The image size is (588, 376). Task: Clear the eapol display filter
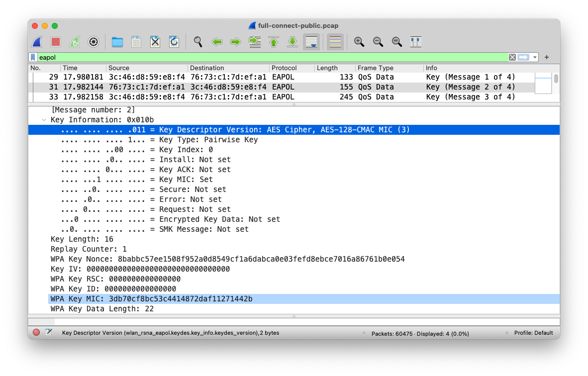[x=512, y=58]
